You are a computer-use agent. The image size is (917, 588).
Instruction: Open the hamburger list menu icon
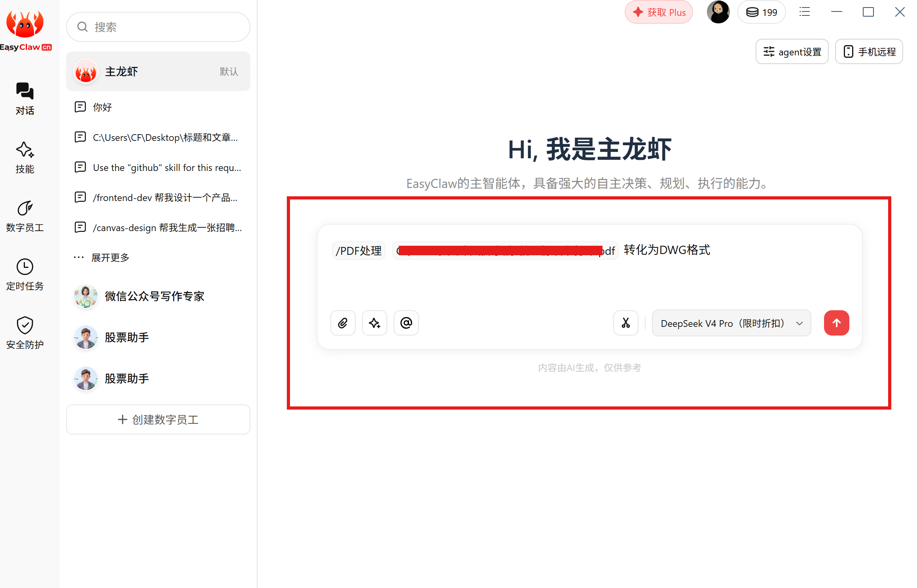804,12
